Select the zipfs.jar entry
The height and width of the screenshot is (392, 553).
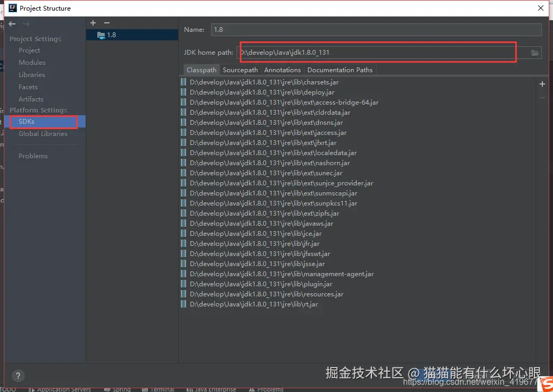[x=264, y=214]
